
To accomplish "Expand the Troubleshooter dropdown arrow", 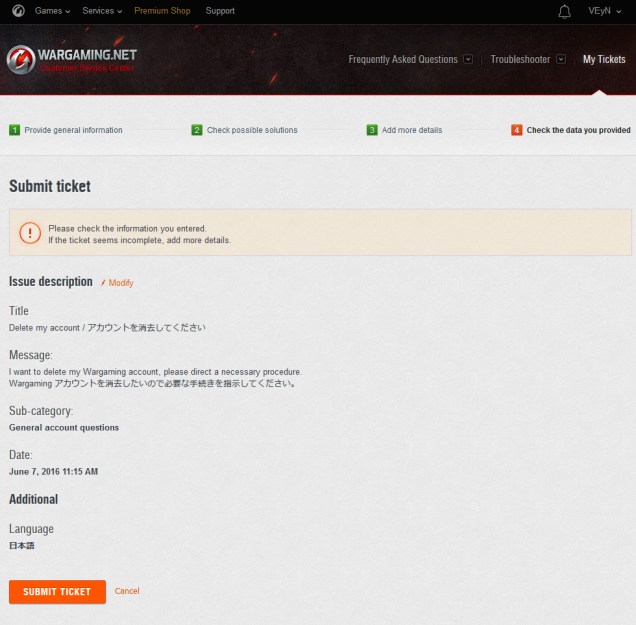I will click(561, 60).
